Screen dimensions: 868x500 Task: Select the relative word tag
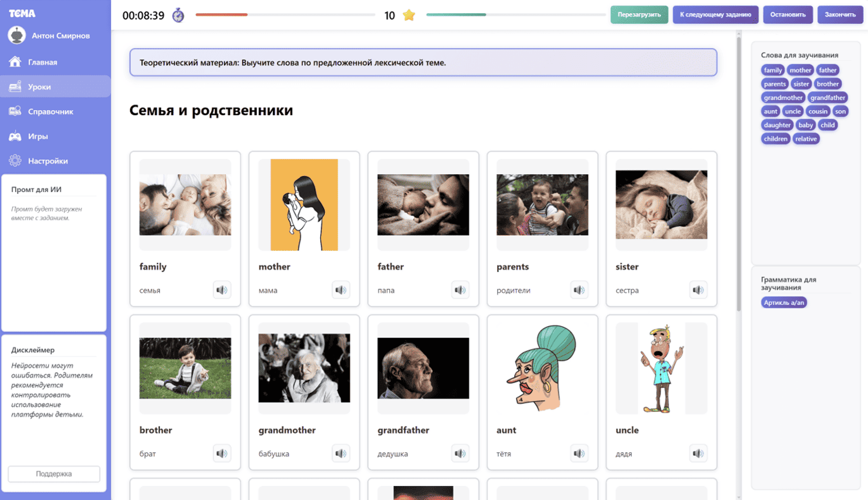806,138
